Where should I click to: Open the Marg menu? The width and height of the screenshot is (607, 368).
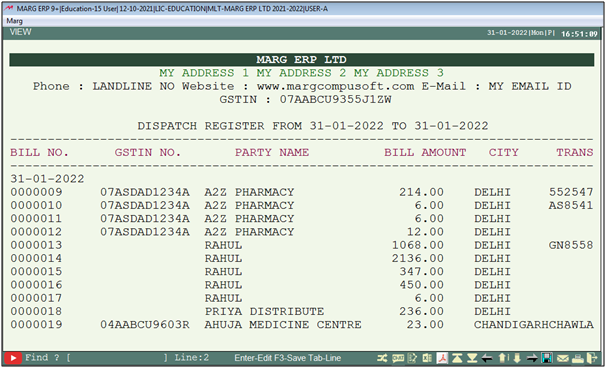click(x=15, y=21)
